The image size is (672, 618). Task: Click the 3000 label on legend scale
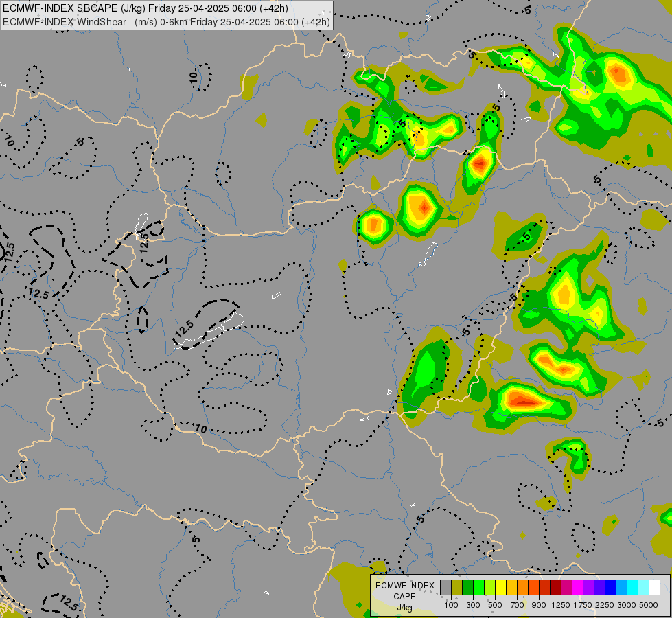coord(627,605)
